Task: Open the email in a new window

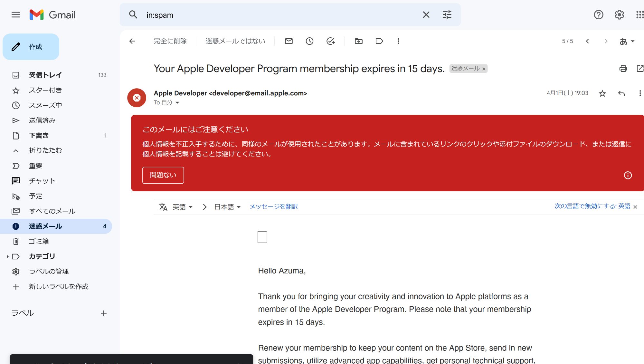Action: pyautogui.click(x=640, y=69)
